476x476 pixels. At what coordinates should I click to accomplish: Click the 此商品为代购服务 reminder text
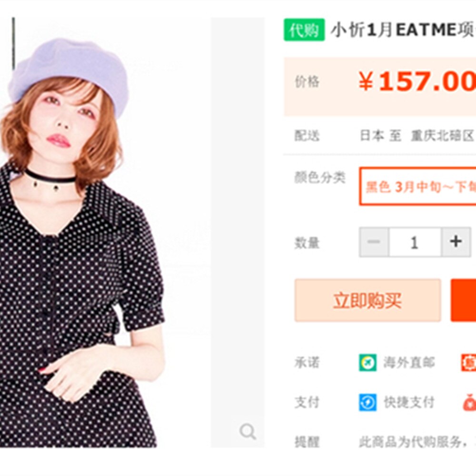[409, 442]
